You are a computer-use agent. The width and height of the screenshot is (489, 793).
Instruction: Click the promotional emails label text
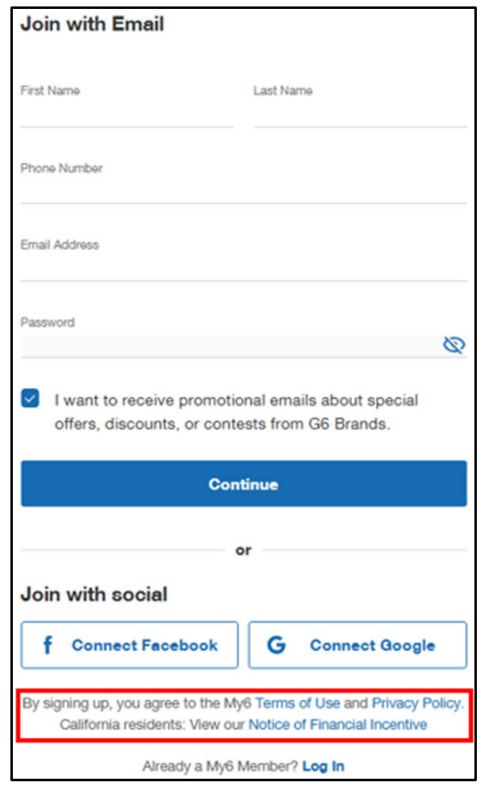pyautogui.click(x=236, y=412)
